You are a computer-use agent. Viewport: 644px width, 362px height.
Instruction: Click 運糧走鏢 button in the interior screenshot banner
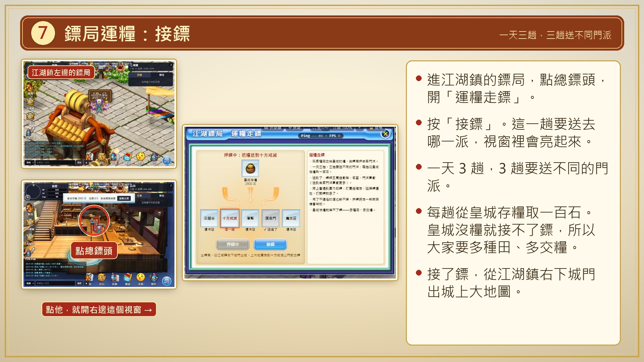pyautogui.click(x=124, y=198)
